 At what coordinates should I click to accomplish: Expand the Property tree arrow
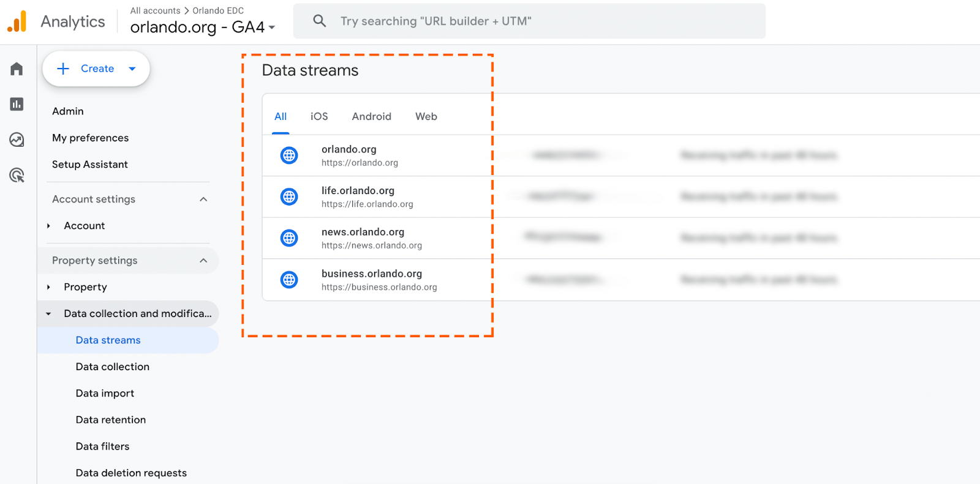coord(48,287)
